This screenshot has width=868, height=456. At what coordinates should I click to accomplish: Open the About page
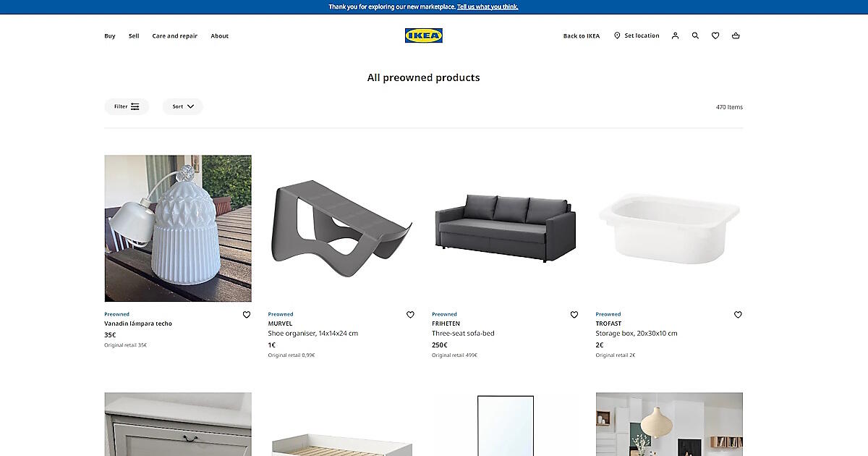(220, 36)
